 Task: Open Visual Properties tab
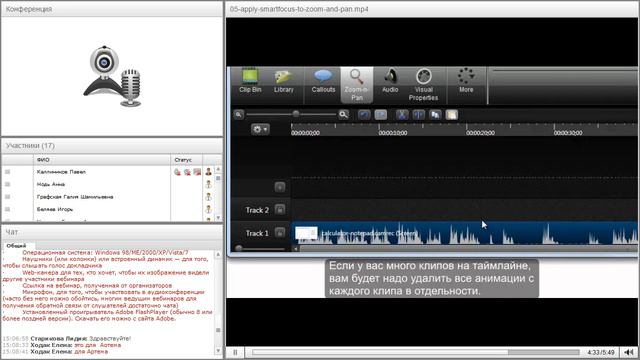pos(423,85)
